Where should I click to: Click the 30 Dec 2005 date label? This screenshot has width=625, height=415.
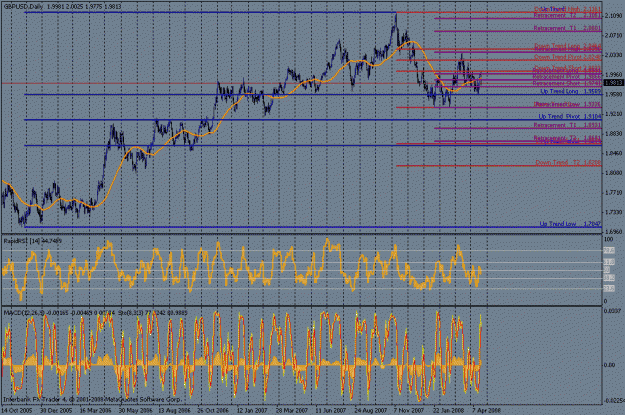point(56,410)
